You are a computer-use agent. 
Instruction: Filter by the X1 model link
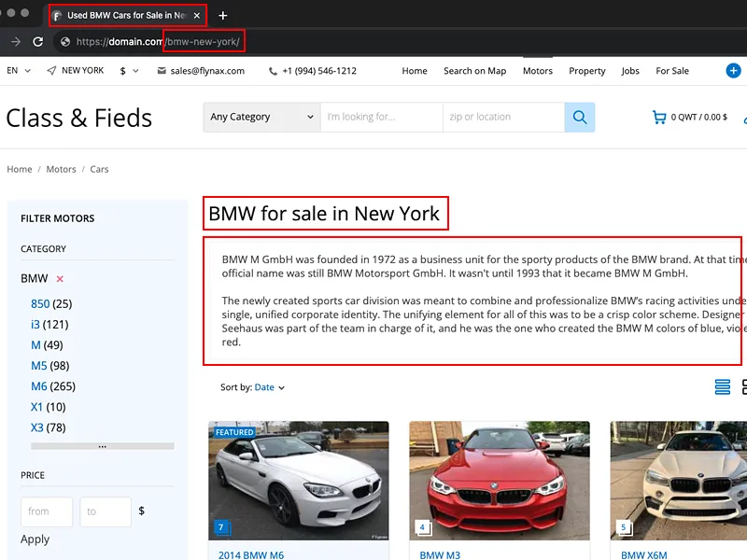point(36,407)
